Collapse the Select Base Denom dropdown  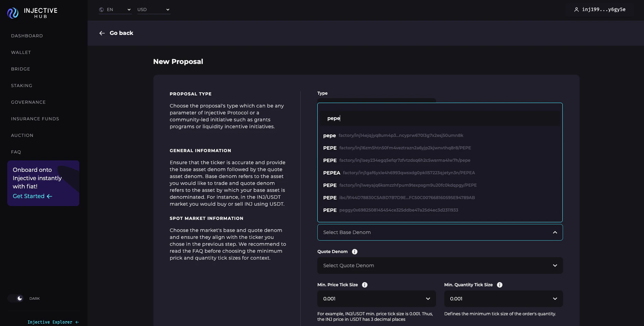coord(440,232)
